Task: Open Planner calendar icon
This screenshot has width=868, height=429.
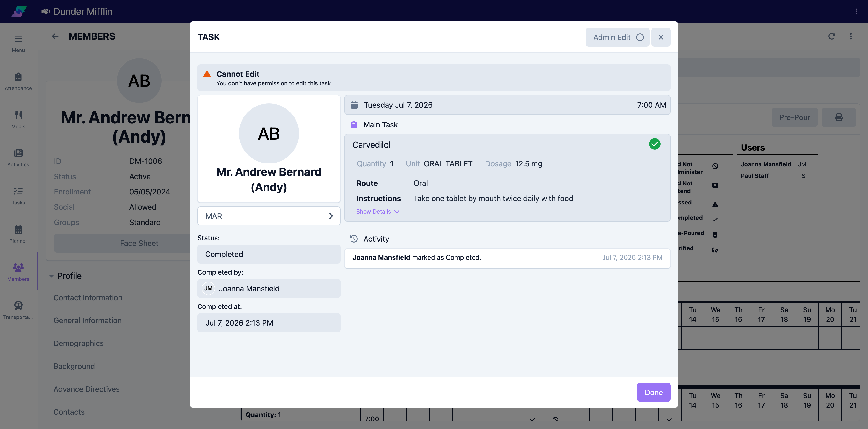Action: click(x=18, y=230)
